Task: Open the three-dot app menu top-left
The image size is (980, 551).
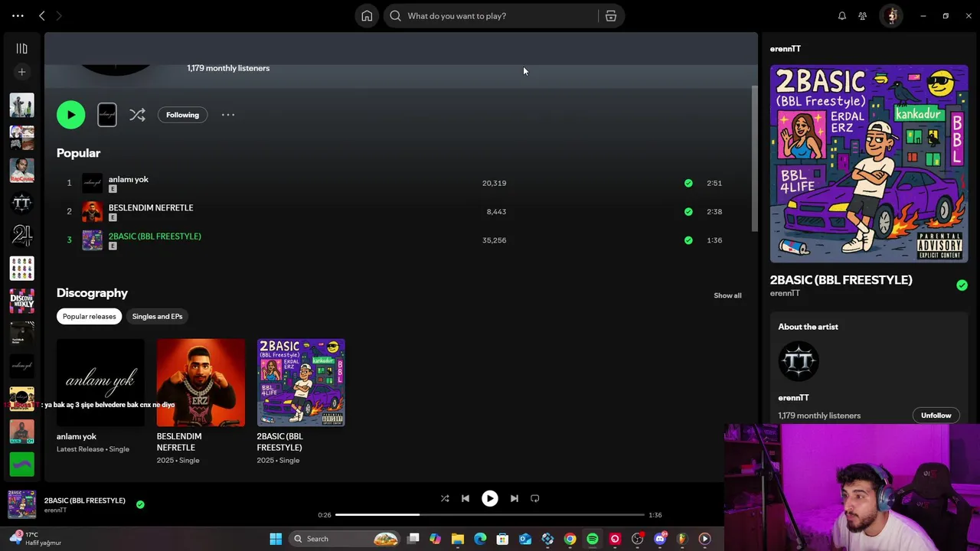Action: [18, 16]
